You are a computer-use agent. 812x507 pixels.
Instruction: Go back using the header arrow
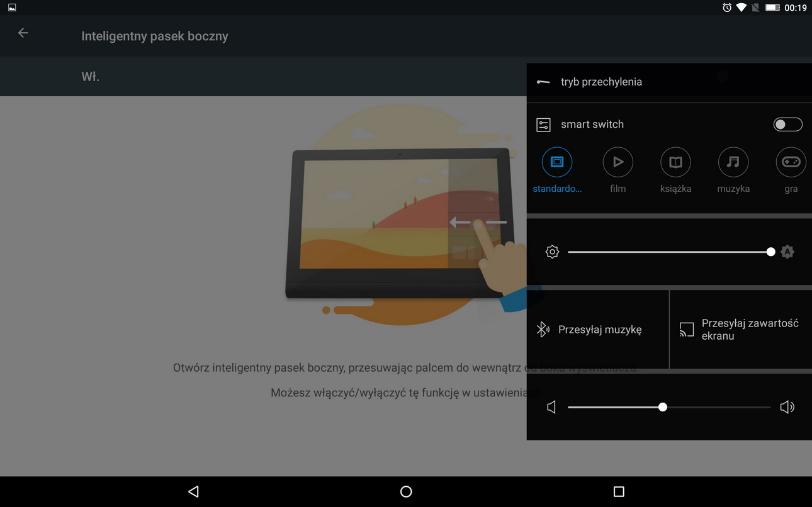point(23,33)
